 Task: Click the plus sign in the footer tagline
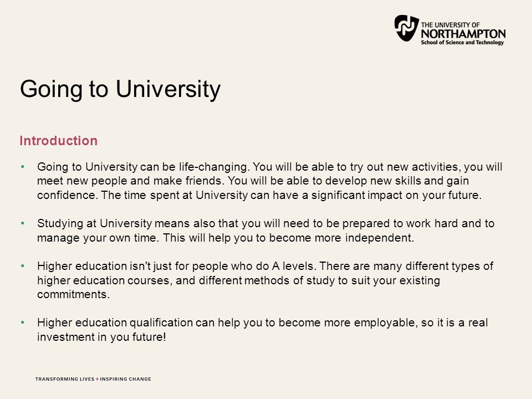97,379
